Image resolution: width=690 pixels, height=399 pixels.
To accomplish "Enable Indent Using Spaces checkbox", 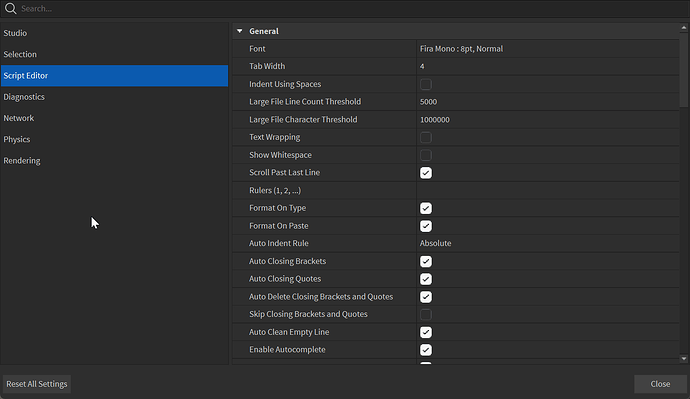I will click(x=426, y=84).
